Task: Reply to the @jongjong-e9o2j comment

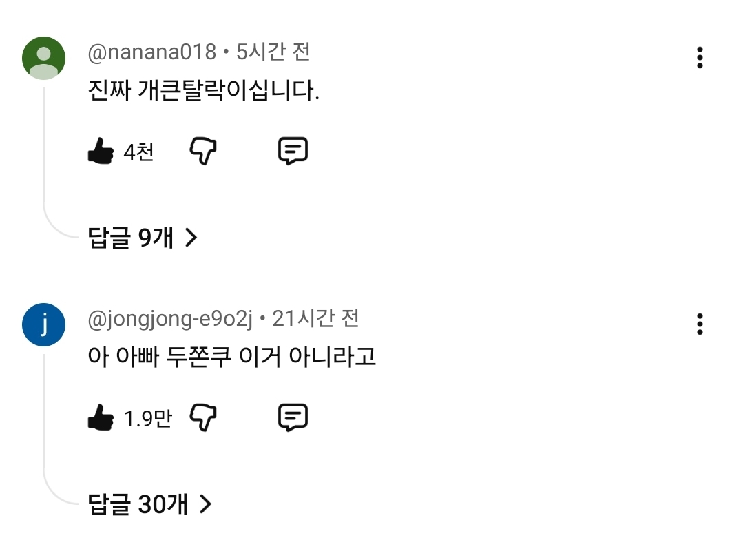Action: [x=293, y=417]
